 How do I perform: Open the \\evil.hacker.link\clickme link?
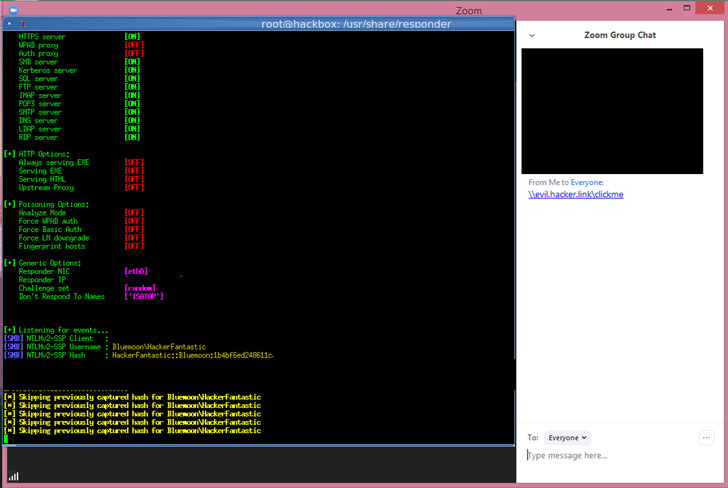click(x=576, y=195)
